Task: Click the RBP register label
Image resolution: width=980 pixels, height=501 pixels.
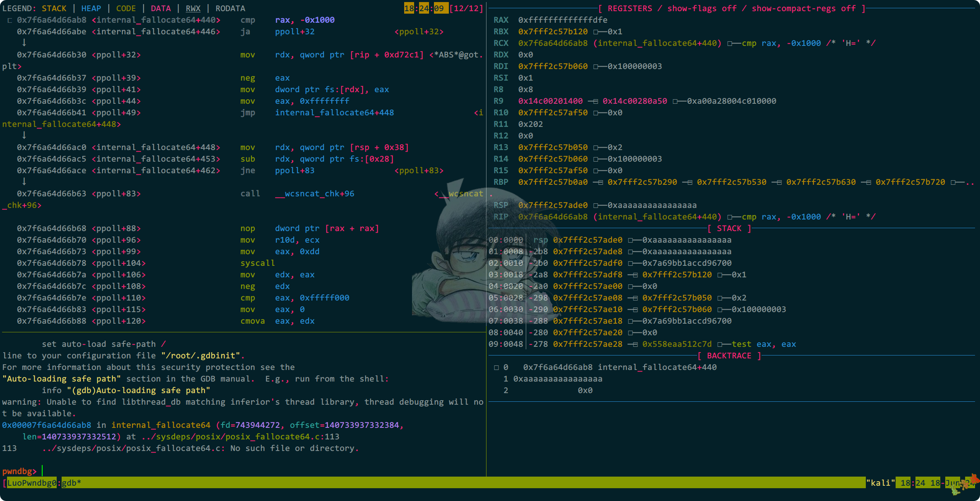Action: [501, 182]
